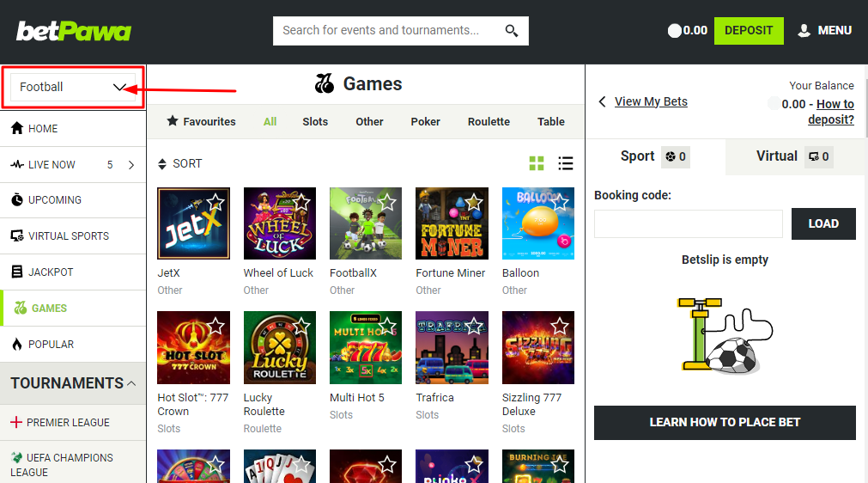
Task: Favourite Hot Slot 777 Crown star
Action: (x=215, y=327)
